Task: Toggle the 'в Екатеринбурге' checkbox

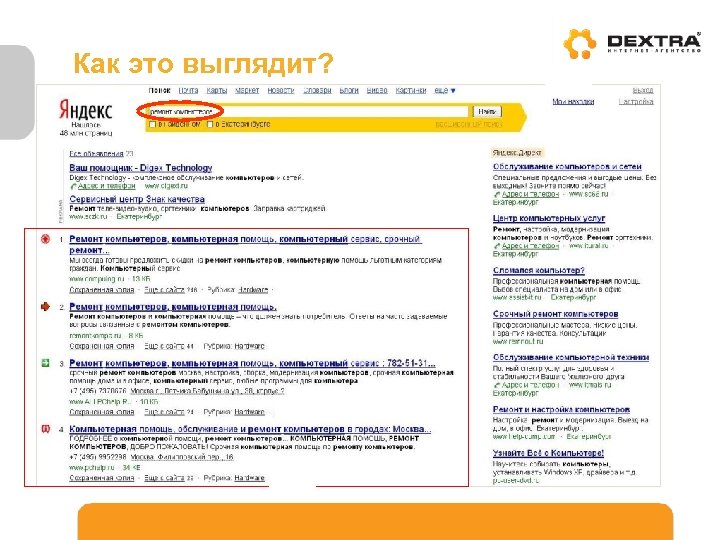Action: [x=210, y=124]
